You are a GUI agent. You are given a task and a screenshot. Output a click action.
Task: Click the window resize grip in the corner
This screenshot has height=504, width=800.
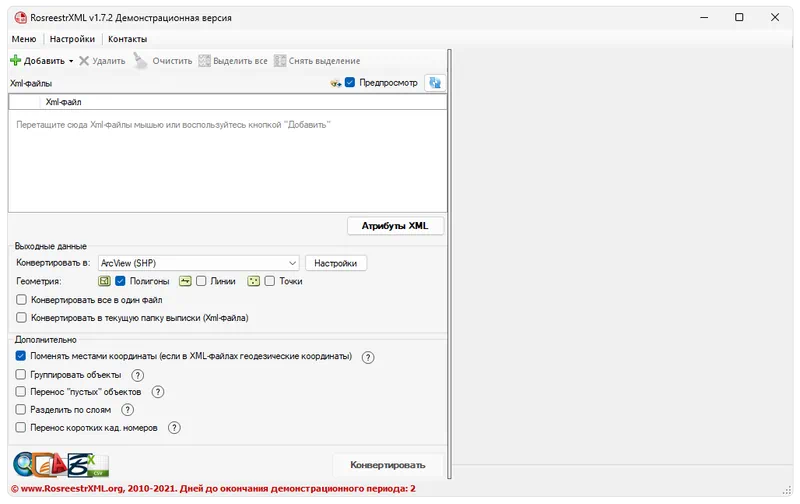click(787, 490)
